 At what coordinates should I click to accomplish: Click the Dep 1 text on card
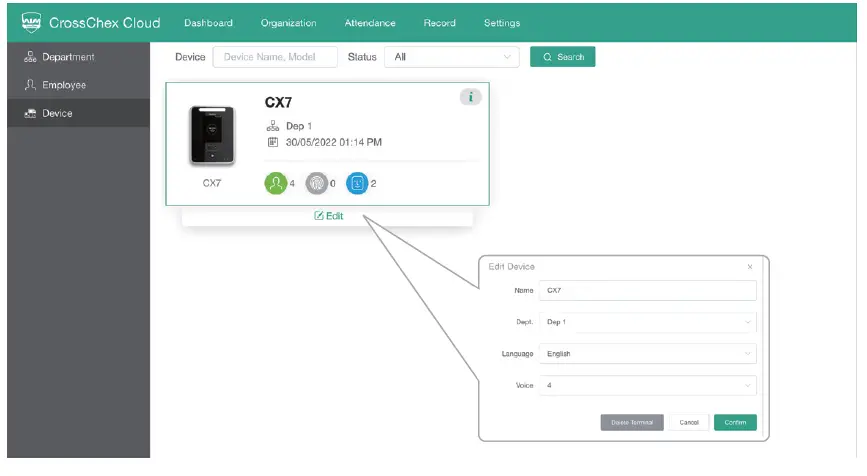point(299,126)
